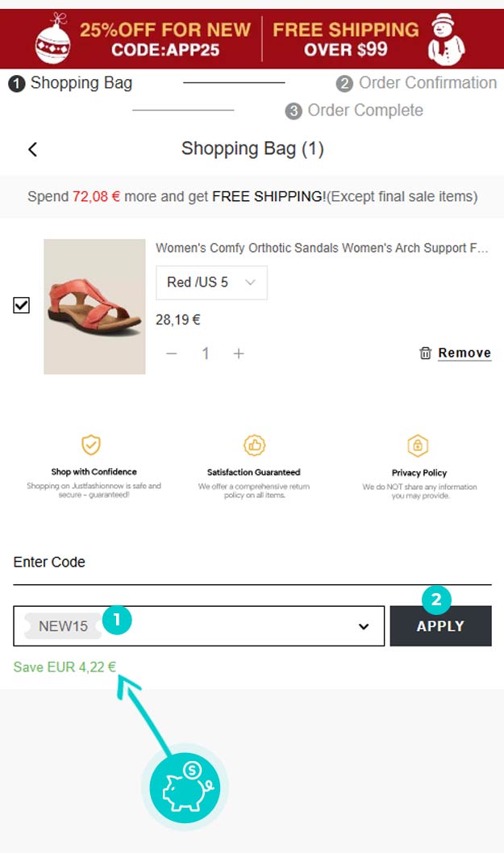Click the Satisfaction Guaranteed thumbs-up icon
This screenshot has height=853, width=504.
(x=254, y=445)
